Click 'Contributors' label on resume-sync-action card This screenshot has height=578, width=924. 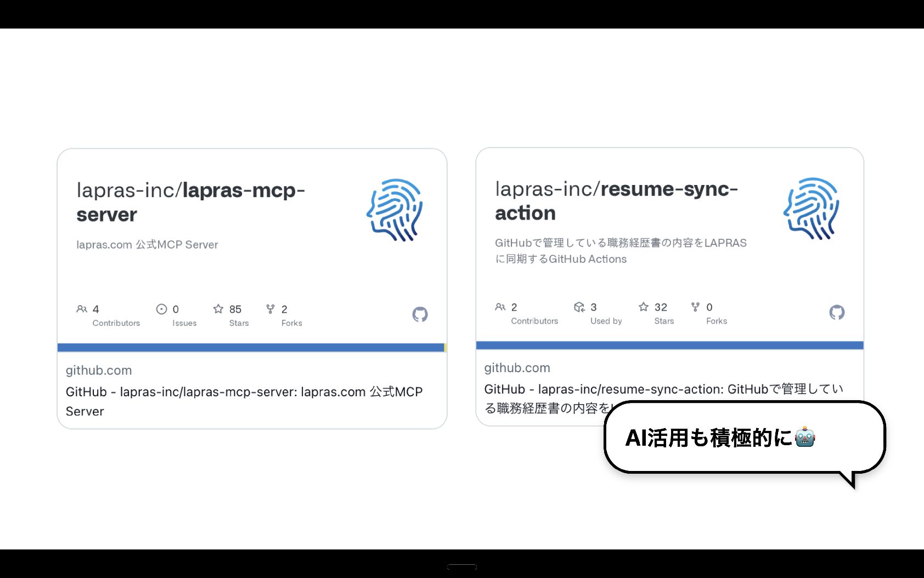point(534,321)
